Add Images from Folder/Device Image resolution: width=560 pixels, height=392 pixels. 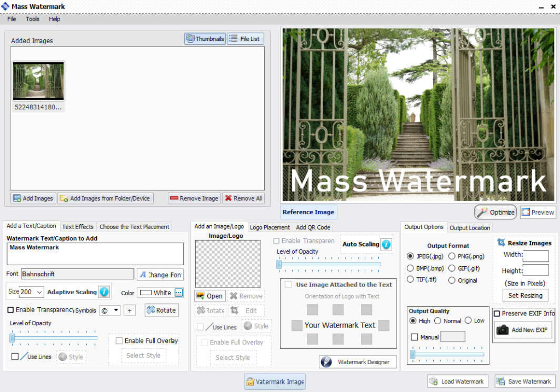[106, 198]
